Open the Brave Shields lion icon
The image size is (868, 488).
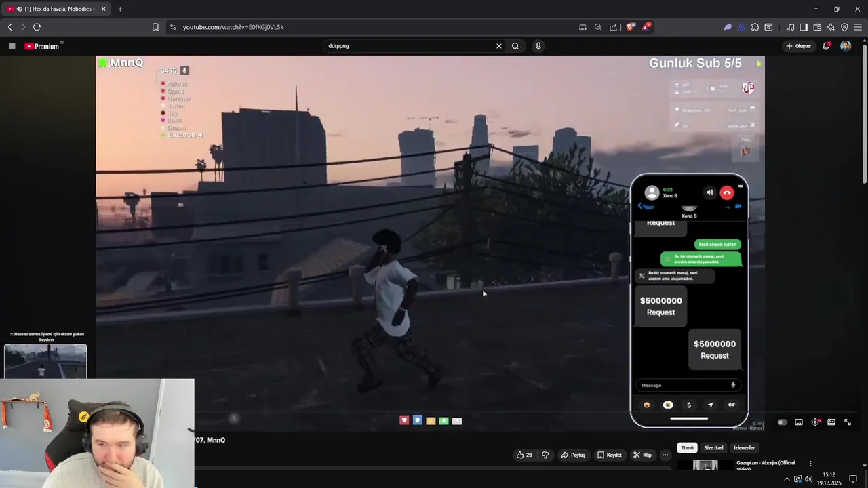point(630,27)
